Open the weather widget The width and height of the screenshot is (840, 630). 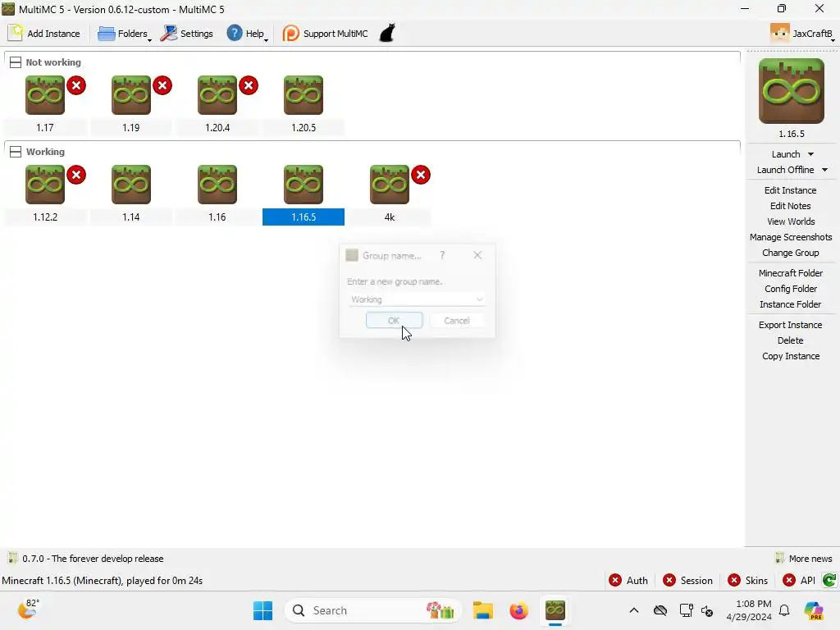[x=29, y=609]
